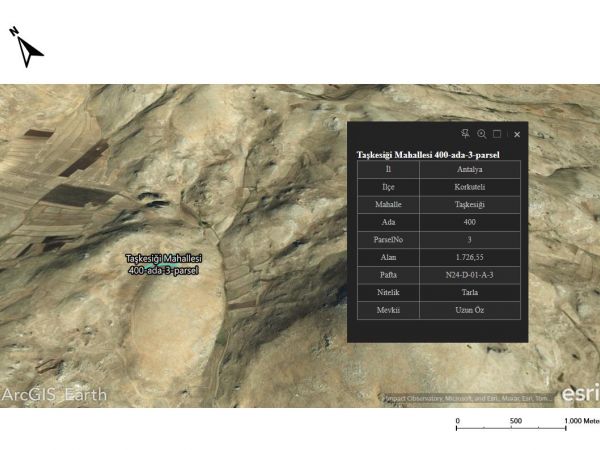Select the Ada value 400
This screenshot has width=600, height=450.
click(470, 222)
